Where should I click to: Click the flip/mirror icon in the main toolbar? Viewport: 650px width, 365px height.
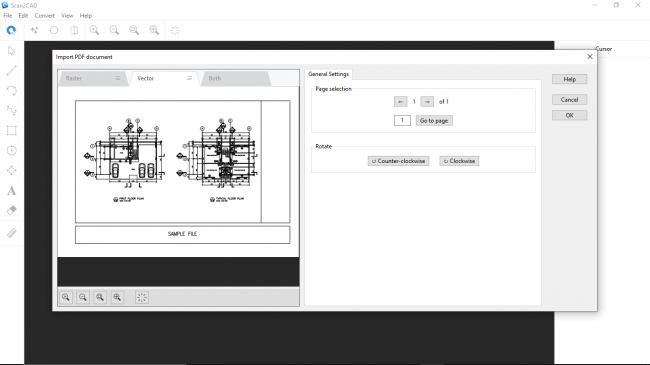click(x=74, y=30)
